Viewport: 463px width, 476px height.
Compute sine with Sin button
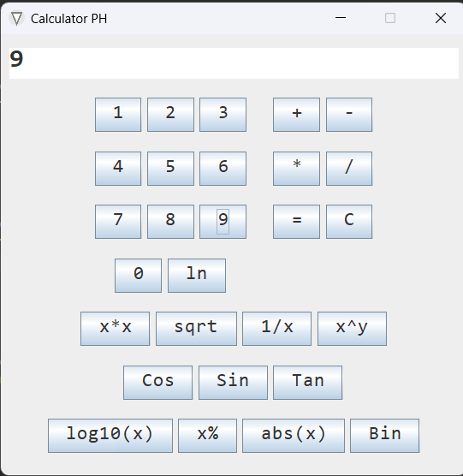click(x=233, y=383)
